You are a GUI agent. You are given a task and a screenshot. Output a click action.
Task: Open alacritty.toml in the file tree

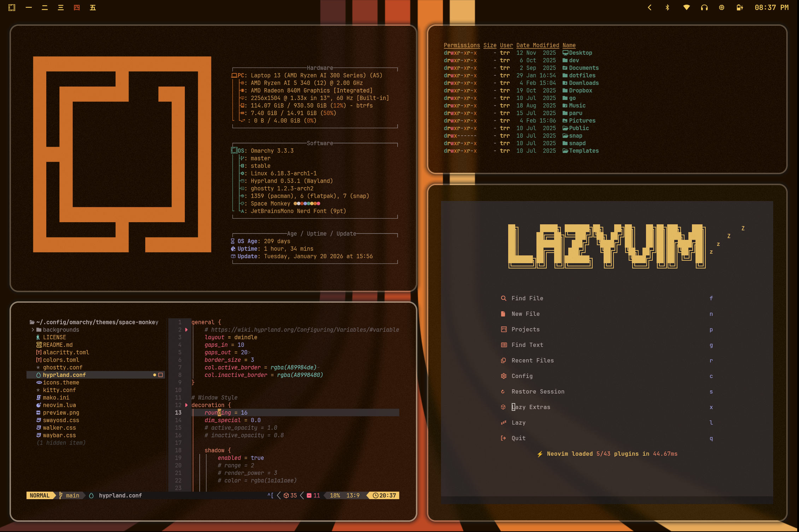point(66,352)
